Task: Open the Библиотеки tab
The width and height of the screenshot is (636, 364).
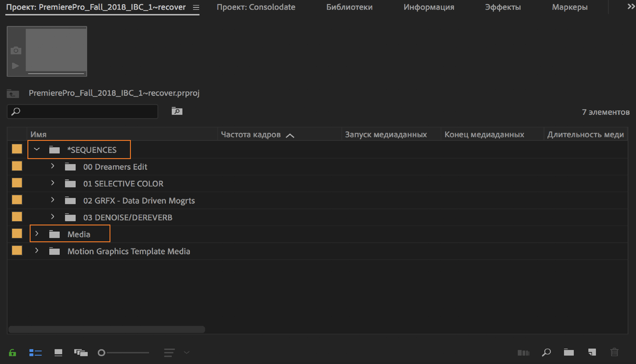Action: [x=349, y=7]
